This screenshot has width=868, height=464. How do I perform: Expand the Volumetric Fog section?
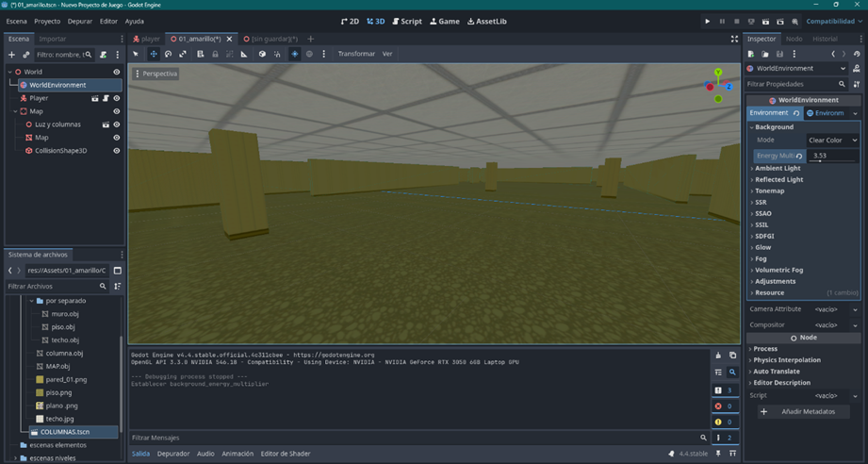point(780,270)
